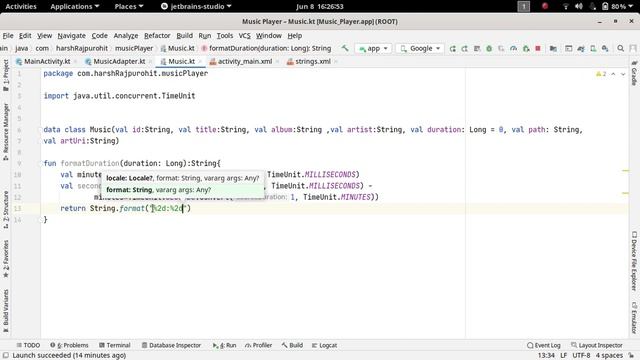Open the Device File Explorer side tab
Viewport: 640px width, 360px height.
click(x=634, y=261)
